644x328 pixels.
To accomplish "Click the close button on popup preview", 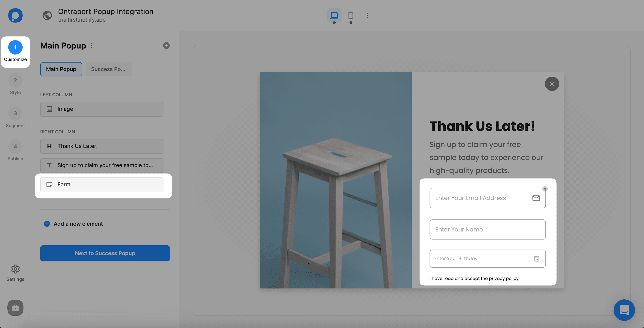I will point(551,84).
